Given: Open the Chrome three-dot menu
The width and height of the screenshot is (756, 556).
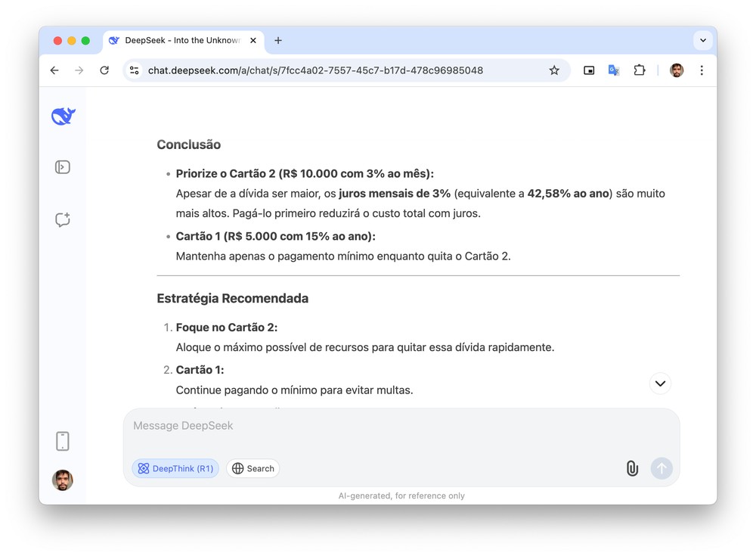Looking at the screenshot, I should pyautogui.click(x=702, y=70).
